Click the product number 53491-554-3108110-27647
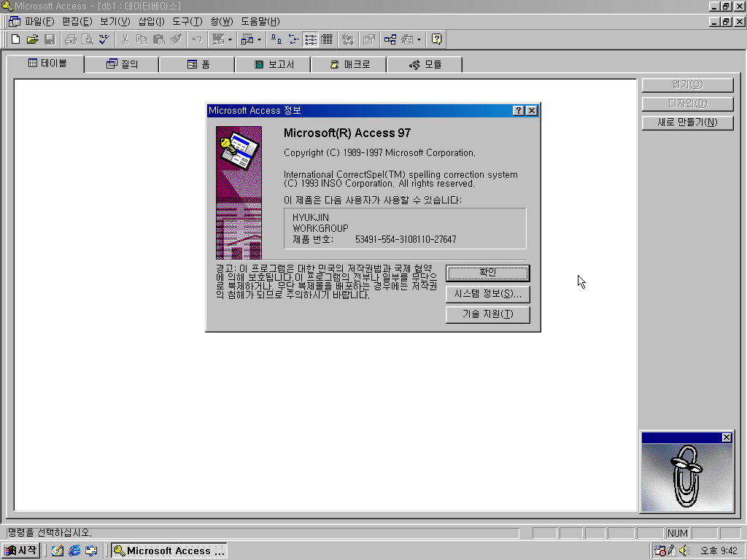747x560 pixels. [406, 239]
